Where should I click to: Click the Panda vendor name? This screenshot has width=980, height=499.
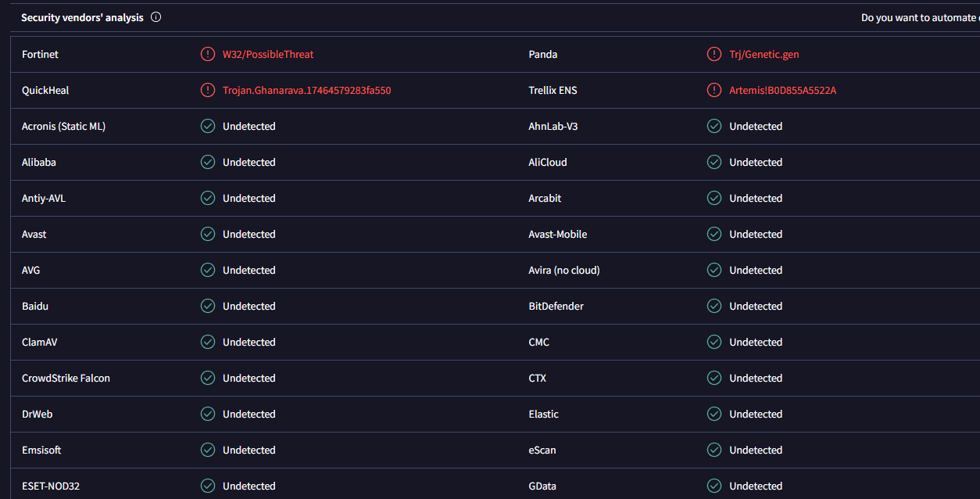(x=543, y=54)
